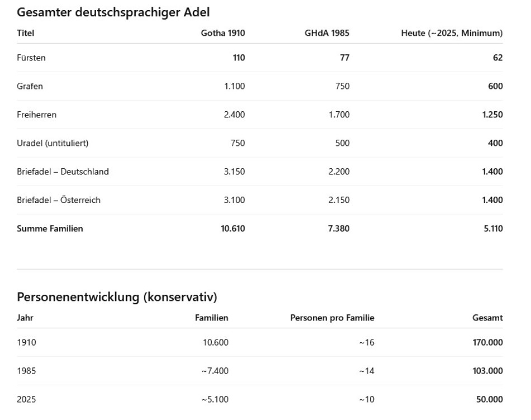
Task: Click the 'GHdA 1985' column header
Action: [x=327, y=33]
